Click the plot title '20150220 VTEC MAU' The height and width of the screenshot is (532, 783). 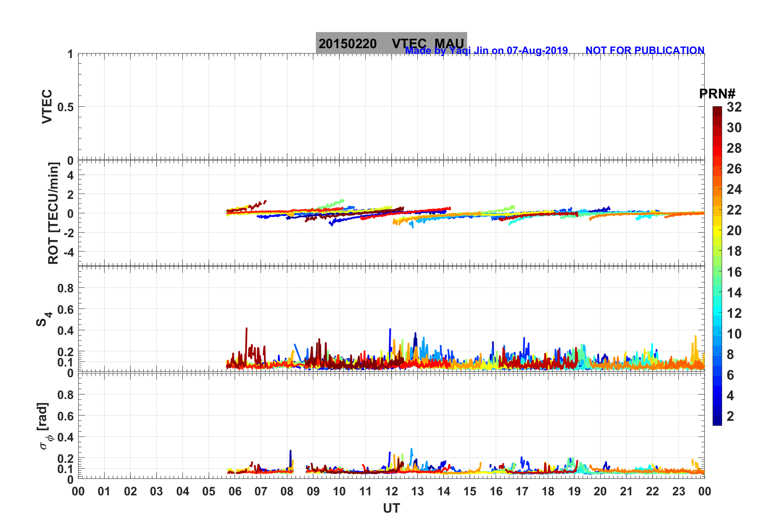[391, 43]
